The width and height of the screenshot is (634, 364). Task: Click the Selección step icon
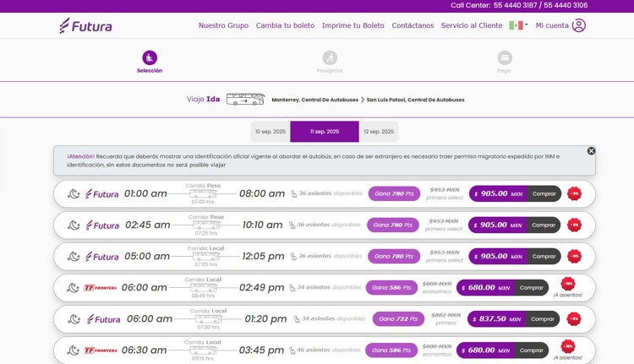[150, 57]
